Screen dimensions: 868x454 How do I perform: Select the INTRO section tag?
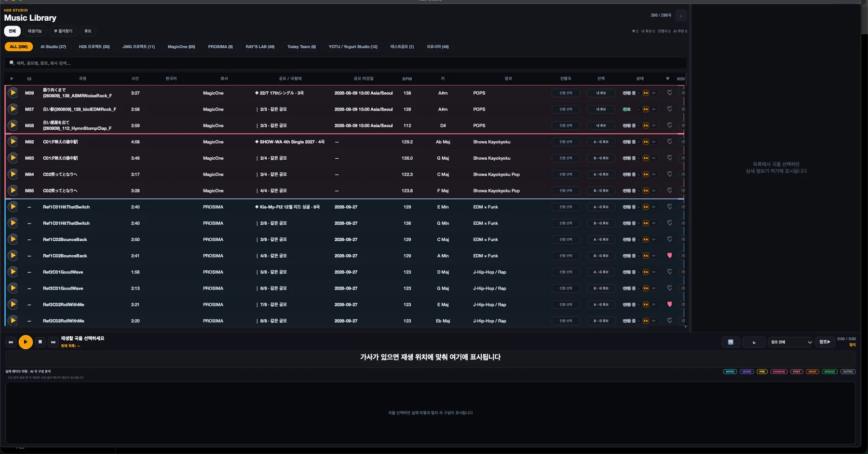pos(730,371)
